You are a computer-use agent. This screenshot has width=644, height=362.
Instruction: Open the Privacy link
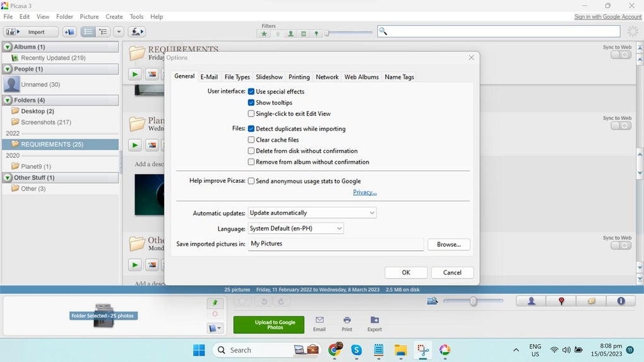(x=365, y=192)
